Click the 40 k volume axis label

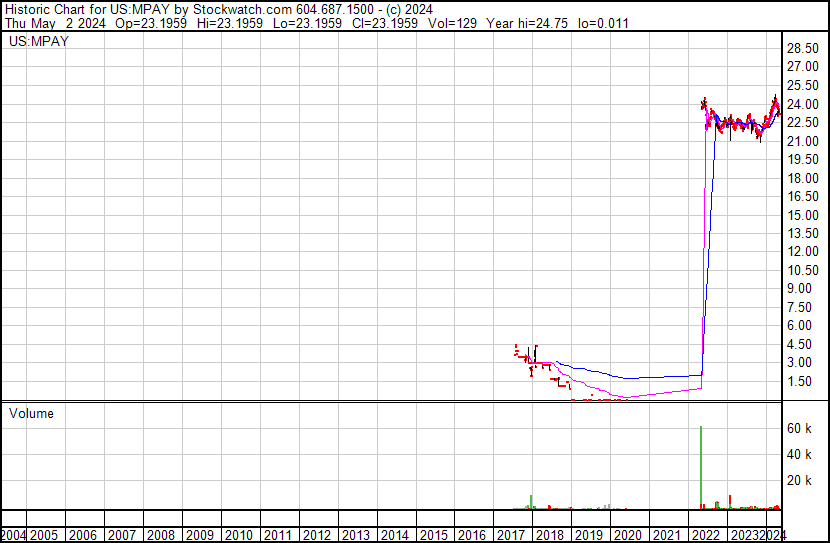click(x=800, y=455)
